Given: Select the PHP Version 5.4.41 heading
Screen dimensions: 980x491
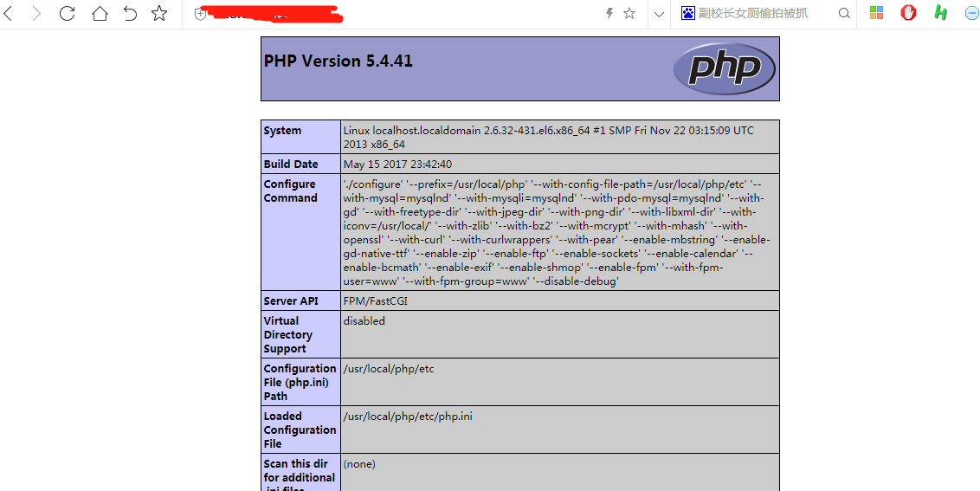Looking at the screenshot, I should tap(338, 61).
